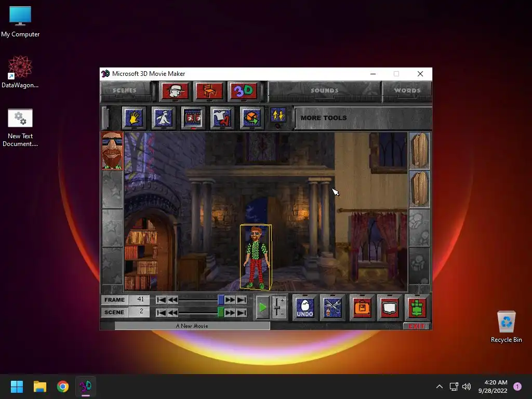Select the yellow hand Actor Select tool
This screenshot has height=399, width=532.
click(134, 118)
